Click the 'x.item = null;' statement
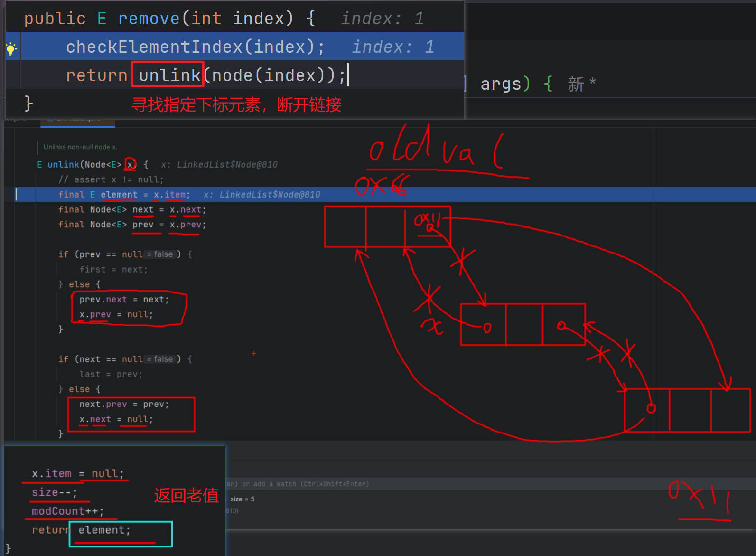Viewport: 756px width, 556px height. click(x=77, y=473)
